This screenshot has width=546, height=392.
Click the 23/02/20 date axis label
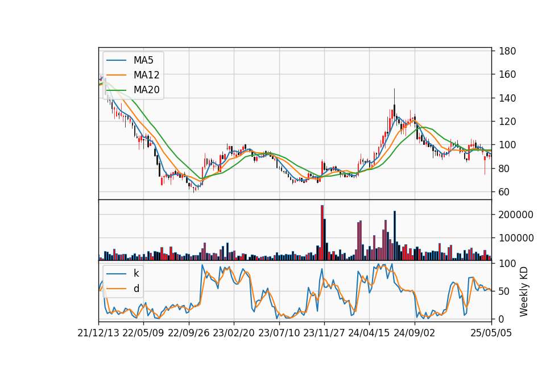click(234, 333)
